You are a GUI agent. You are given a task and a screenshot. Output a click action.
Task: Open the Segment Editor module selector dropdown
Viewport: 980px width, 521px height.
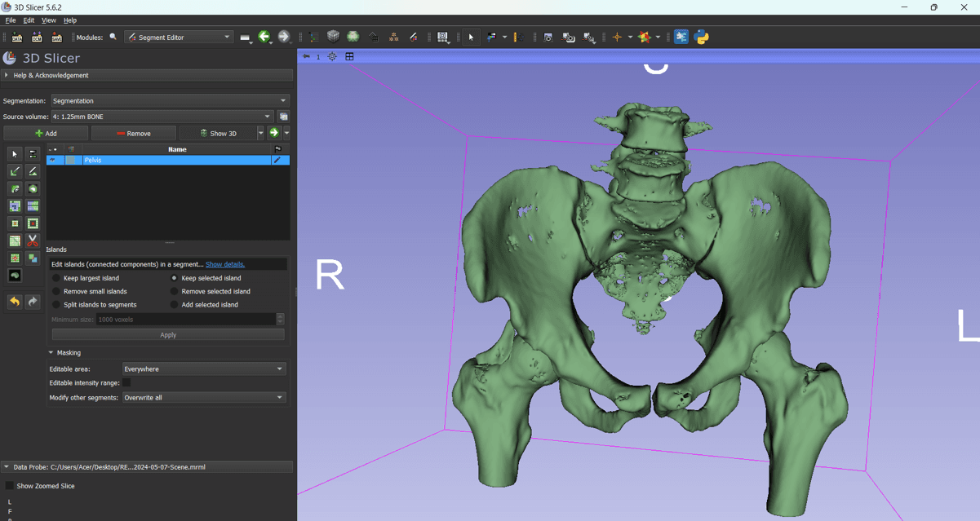[179, 37]
